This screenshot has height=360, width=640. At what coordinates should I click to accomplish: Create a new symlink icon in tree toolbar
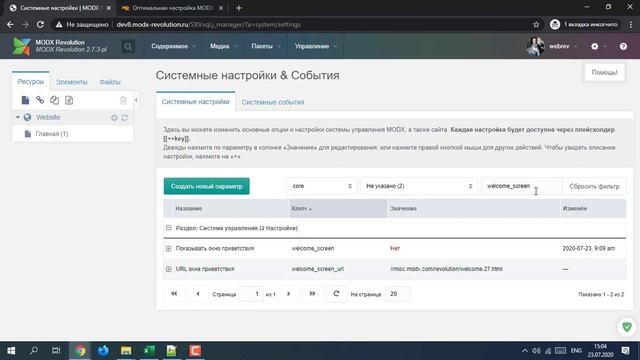click(x=54, y=100)
